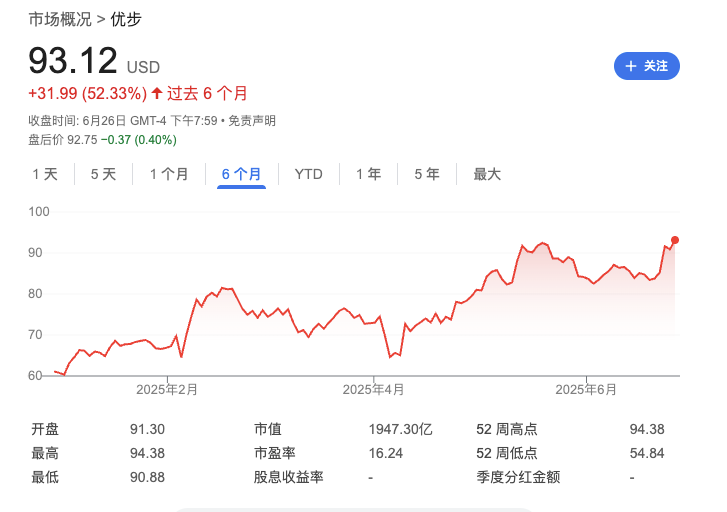727x512 pixels.
Task: Click the 关注 follow button
Action: [646, 66]
